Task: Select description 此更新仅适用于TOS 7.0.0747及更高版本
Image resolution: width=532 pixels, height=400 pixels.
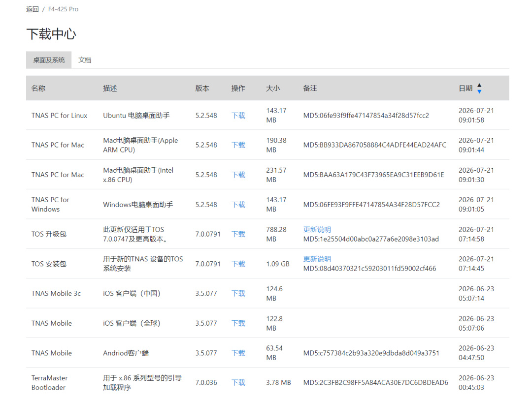Action: (x=135, y=234)
